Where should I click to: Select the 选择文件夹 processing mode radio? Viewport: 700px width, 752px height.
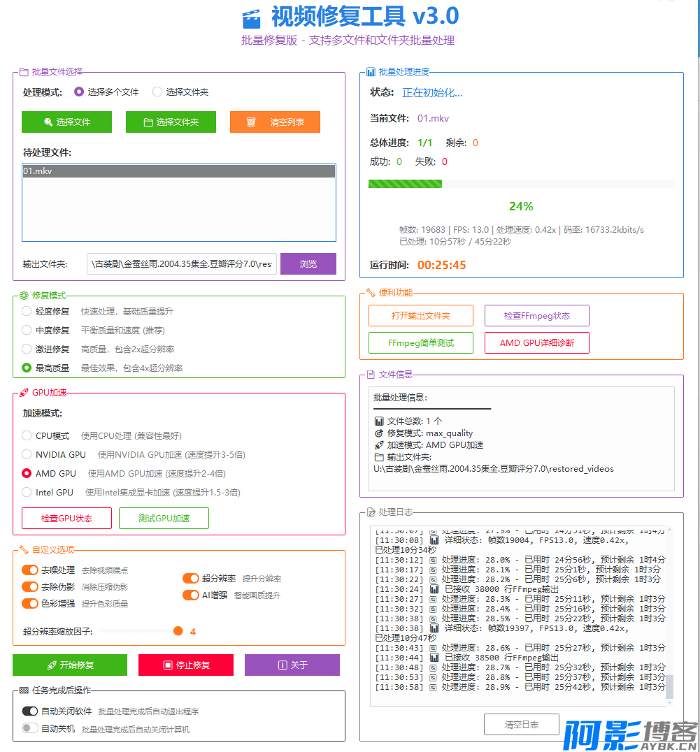click(x=157, y=92)
